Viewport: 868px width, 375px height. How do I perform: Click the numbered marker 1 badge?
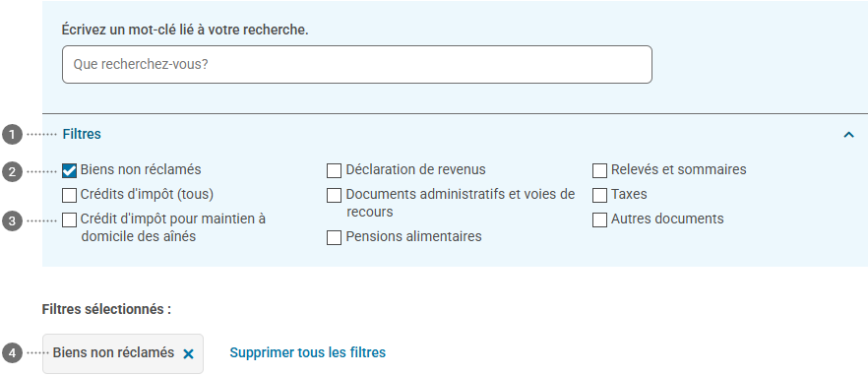pos(12,135)
